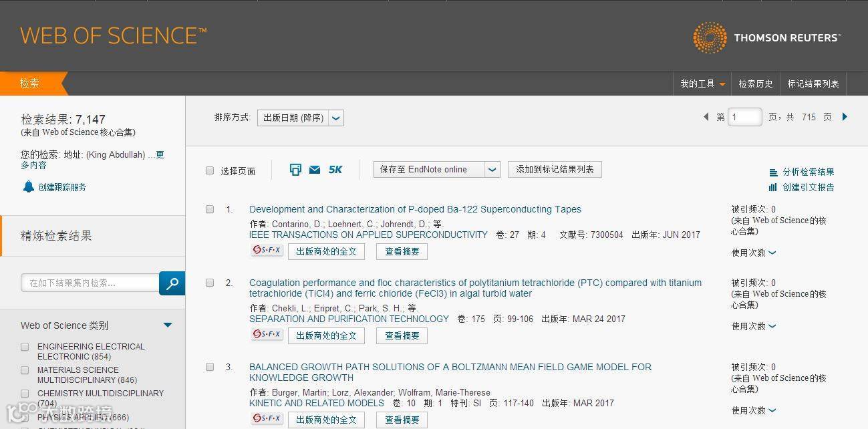Open the sort order dropdown
Screen dimensions: 868x429
click(301, 118)
